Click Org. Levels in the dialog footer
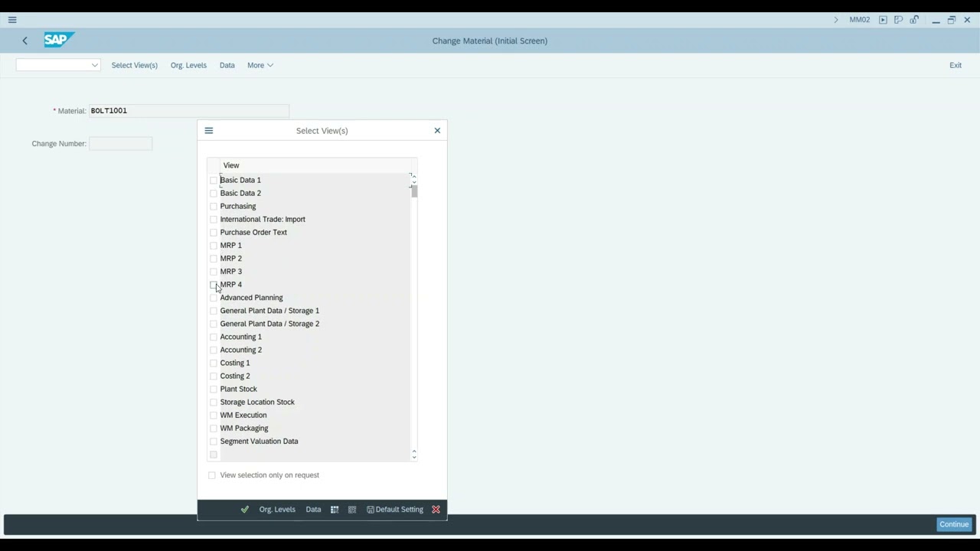 pos(277,510)
